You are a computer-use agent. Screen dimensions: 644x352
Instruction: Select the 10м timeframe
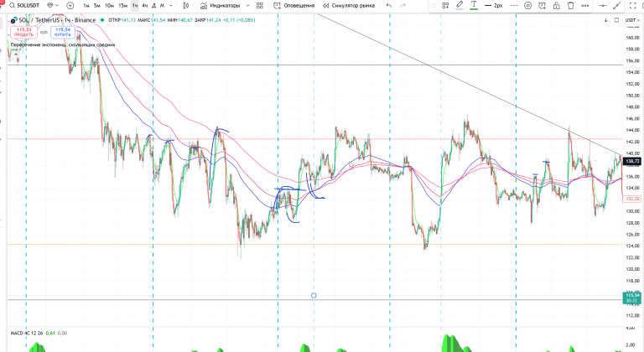pyautogui.click(x=109, y=5)
